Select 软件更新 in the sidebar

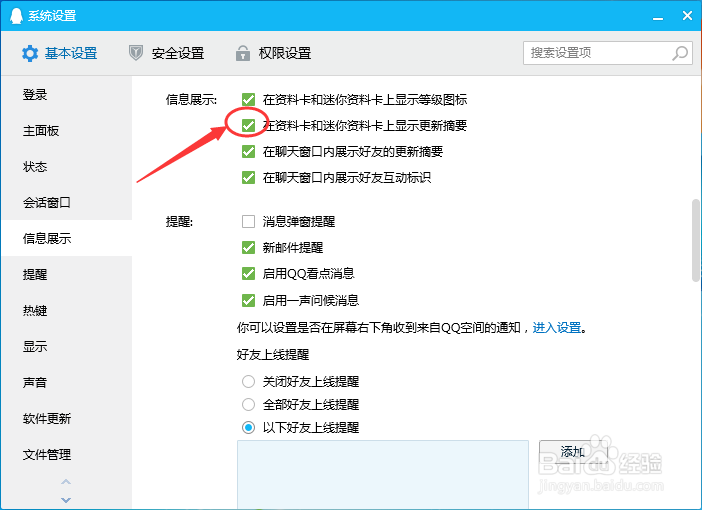pyautogui.click(x=67, y=418)
